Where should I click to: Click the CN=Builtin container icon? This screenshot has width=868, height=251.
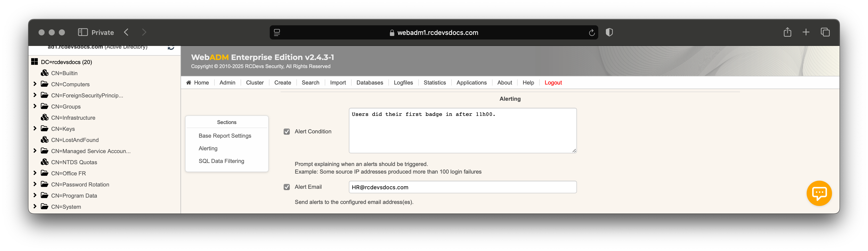45,73
